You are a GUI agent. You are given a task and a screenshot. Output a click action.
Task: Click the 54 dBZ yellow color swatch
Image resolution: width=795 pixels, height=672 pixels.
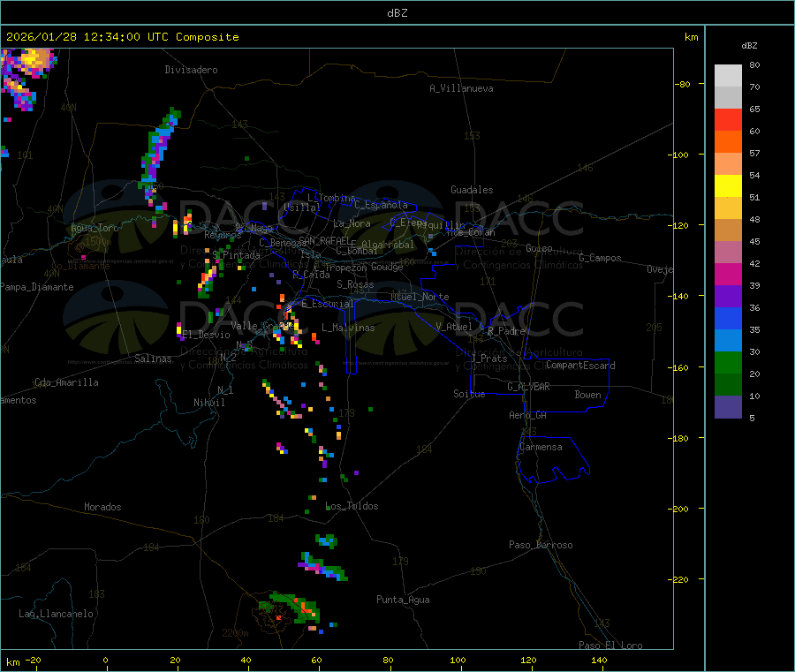click(x=728, y=186)
